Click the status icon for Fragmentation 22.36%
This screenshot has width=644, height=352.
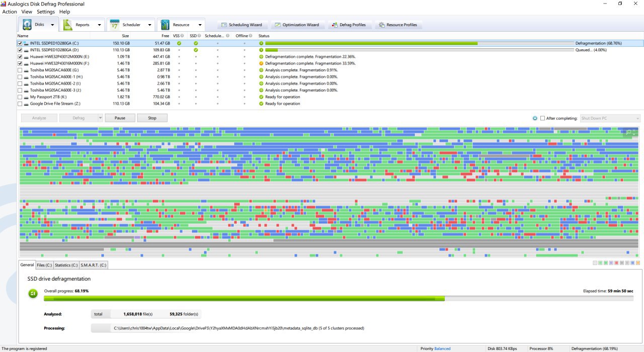(261, 57)
